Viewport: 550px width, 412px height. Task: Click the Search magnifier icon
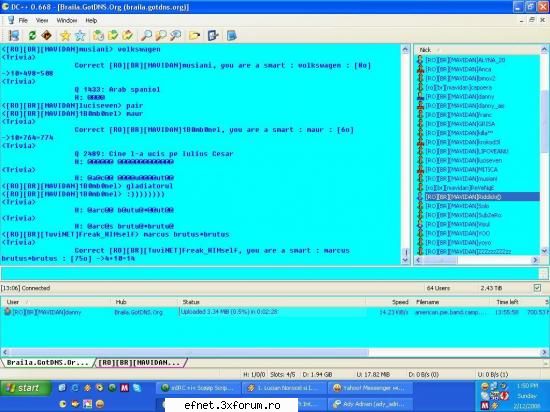(x=146, y=35)
